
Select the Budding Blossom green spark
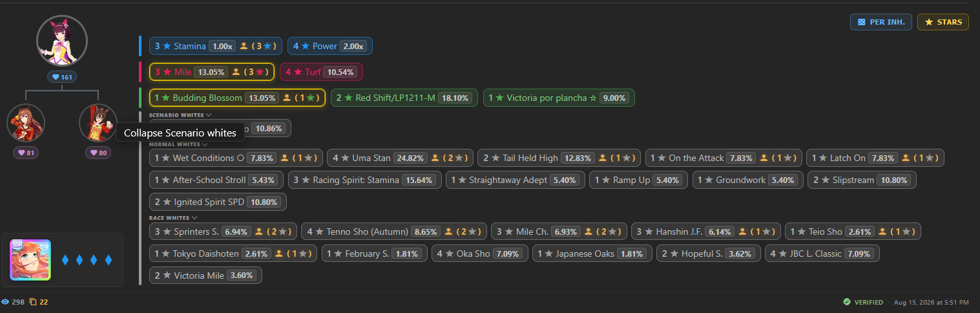tap(237, 98)
